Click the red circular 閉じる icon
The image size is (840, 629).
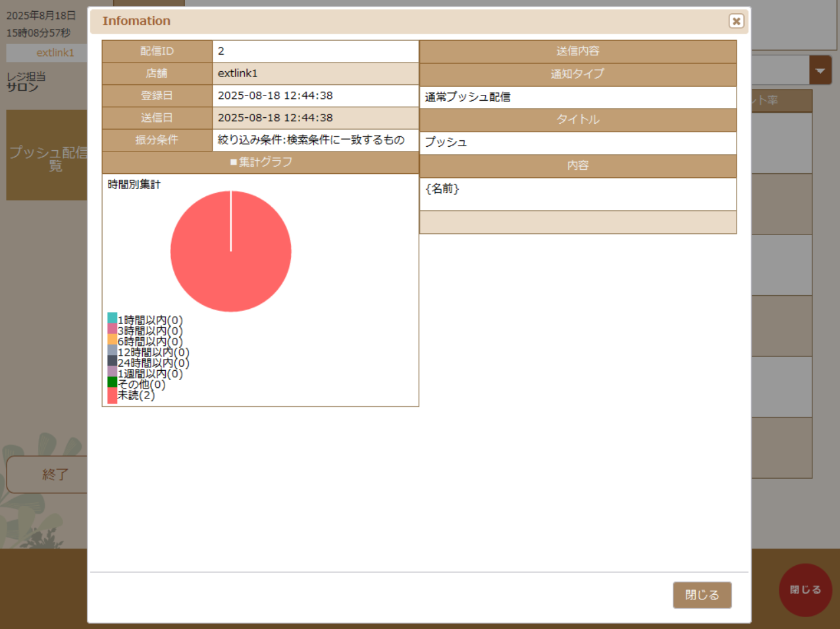coord(806,589)
